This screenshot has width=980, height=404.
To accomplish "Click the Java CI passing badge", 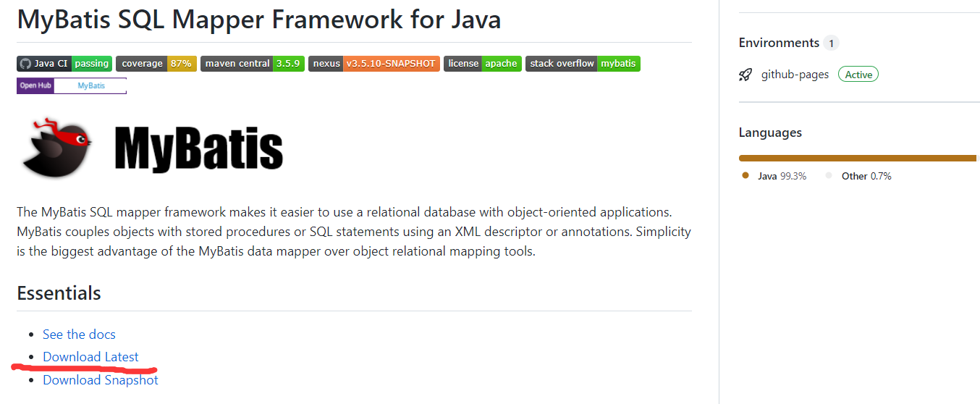I will (x=64, y=64).
